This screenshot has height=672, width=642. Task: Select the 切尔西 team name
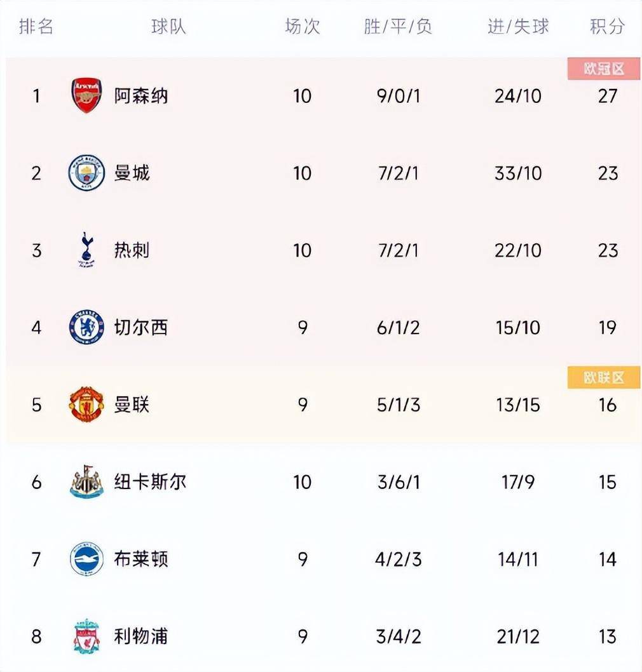[x=140, y=328]
